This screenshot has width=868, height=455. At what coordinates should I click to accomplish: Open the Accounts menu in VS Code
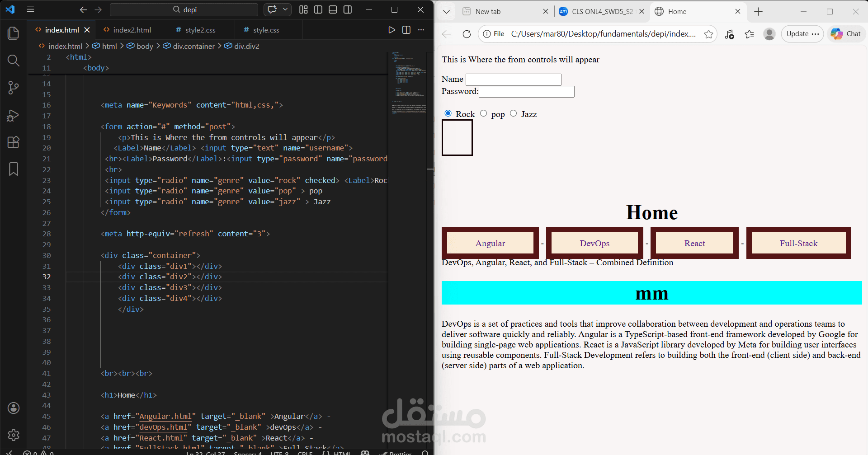(14, 408)
